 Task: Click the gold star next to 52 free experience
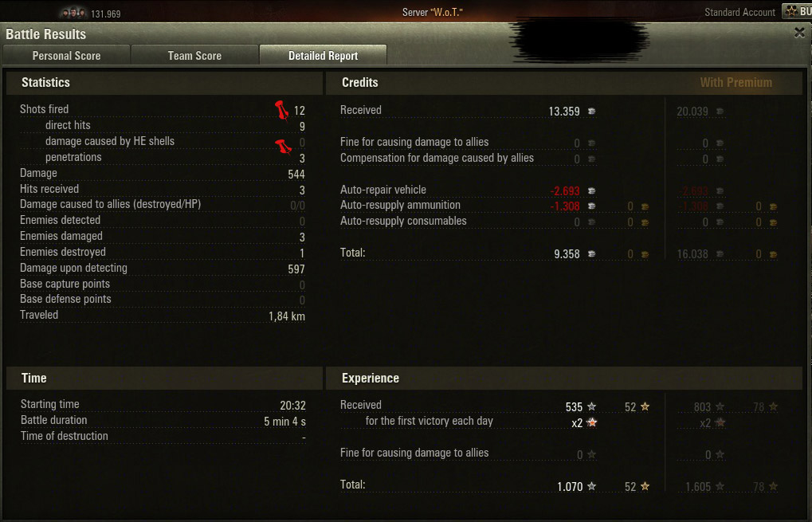coord(645,407)
